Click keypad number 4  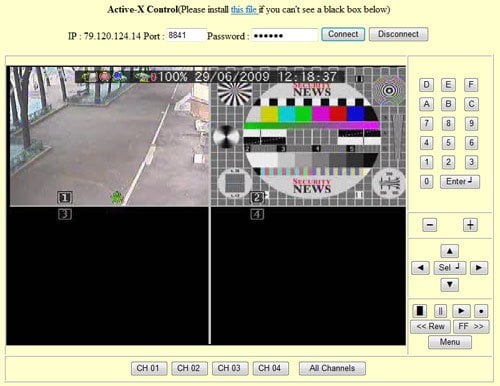pos(426,143)
